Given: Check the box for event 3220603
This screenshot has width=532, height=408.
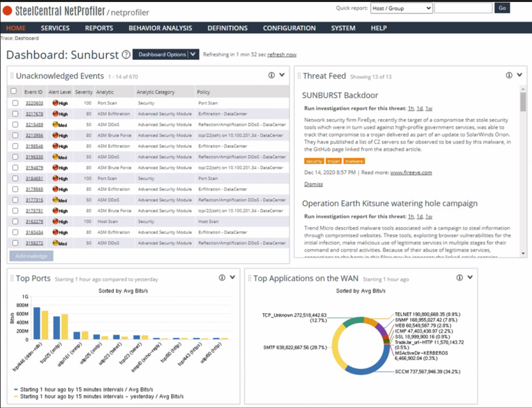Looking at the screenshot, I should pyautogui.click(x=15, y=103).
